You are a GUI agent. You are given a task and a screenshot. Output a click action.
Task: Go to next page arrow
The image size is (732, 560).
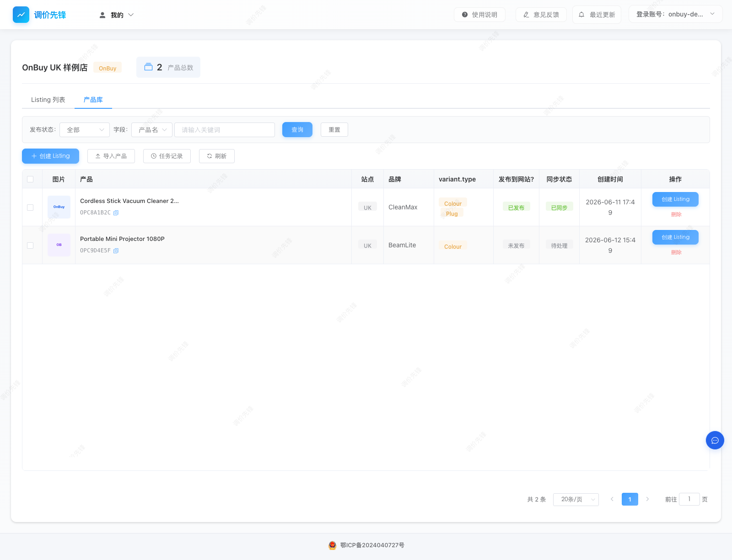click(x=647, y=499)
